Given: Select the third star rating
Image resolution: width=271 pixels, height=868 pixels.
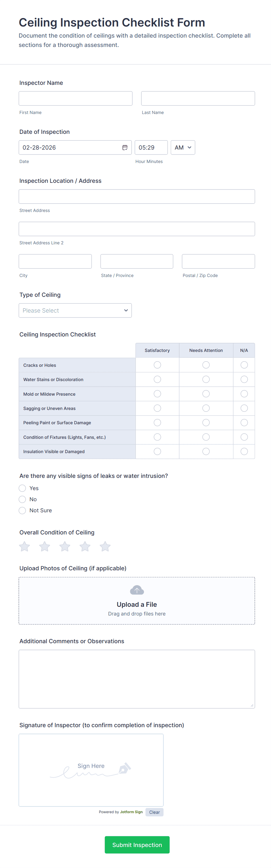Looking at the screenshot, I should [x=65, y=546].
